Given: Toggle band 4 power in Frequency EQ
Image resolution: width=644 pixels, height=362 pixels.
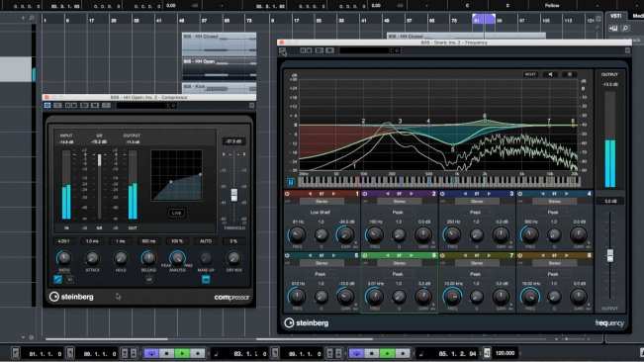Looking at the screenshot, I should coord(520,194).
